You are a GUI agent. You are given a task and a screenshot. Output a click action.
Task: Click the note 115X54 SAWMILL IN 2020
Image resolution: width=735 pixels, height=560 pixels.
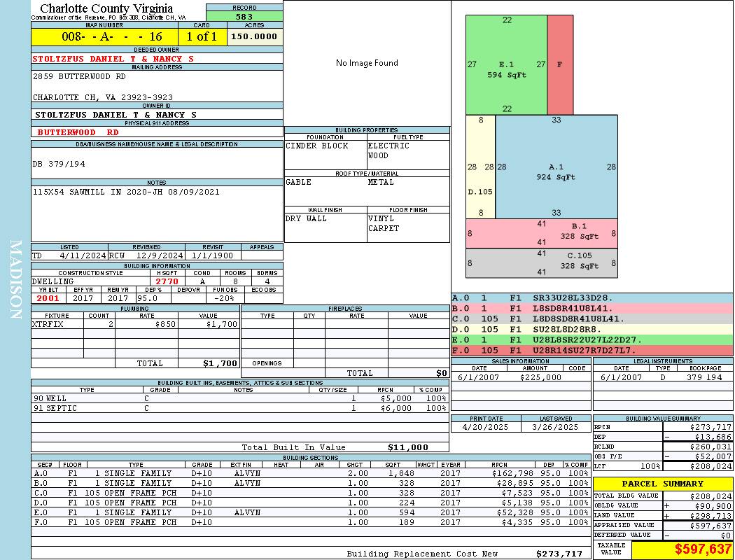pyautogui.click(x=126, y=192)
